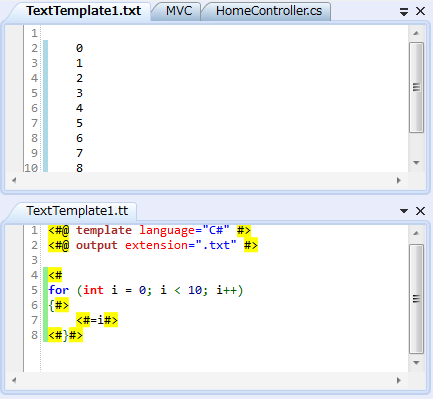Click the number 10 in loop condition
The height and width of the screenshot is (399, 433).
coord(195,290)
